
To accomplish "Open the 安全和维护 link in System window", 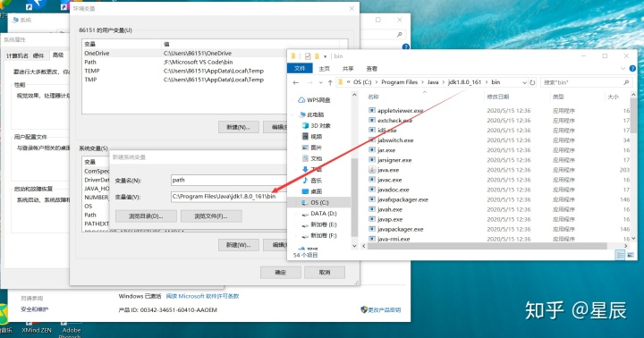I will [35, 309].
